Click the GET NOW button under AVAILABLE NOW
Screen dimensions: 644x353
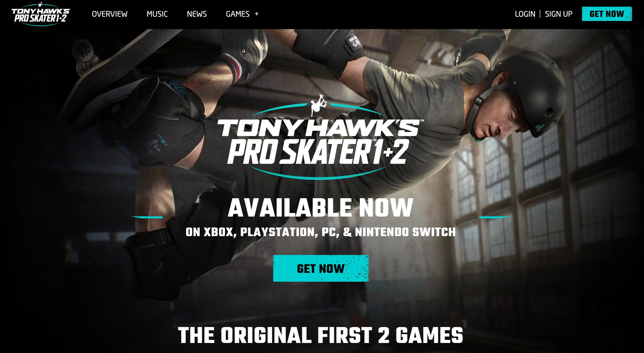pos(321,268)
